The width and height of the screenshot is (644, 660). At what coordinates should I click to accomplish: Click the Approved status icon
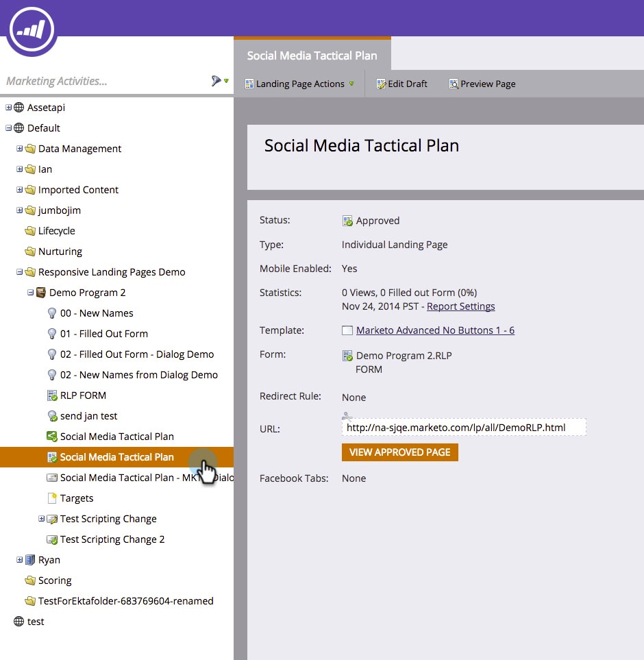pyautogui.click(x=347, y=221)
